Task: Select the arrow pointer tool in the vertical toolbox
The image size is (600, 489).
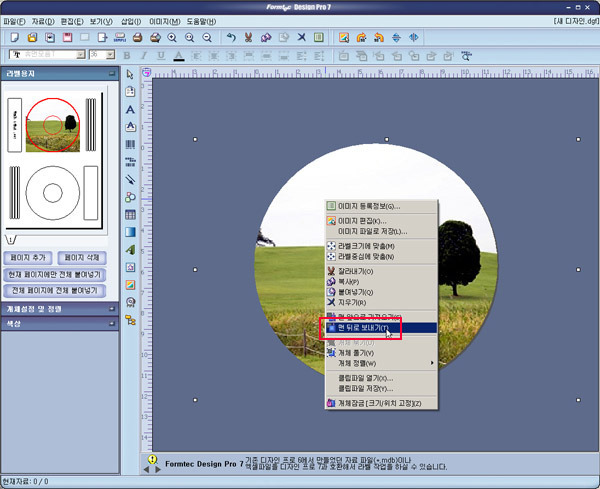Action: pos(130,74)
